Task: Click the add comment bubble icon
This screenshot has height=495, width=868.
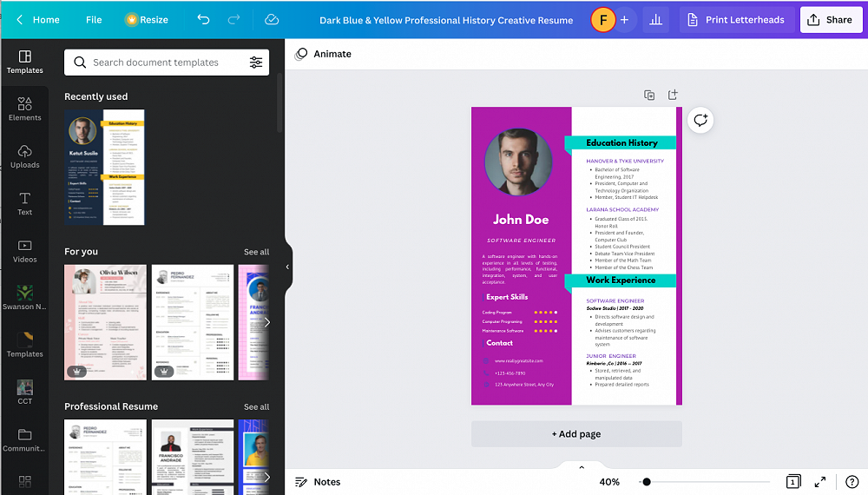Action: tap(700, 121)
